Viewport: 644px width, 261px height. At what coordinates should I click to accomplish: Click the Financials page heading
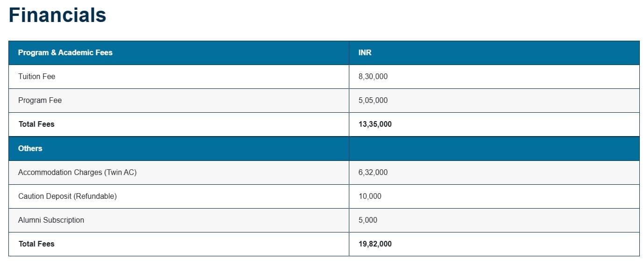pyautogui.click(x=57, y=15)
